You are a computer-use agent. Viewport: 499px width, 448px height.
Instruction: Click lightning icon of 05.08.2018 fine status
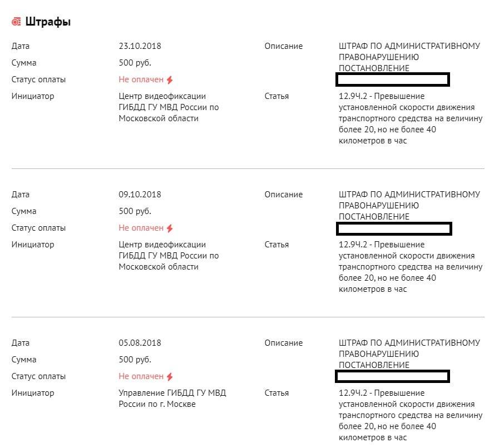[170, 377]
